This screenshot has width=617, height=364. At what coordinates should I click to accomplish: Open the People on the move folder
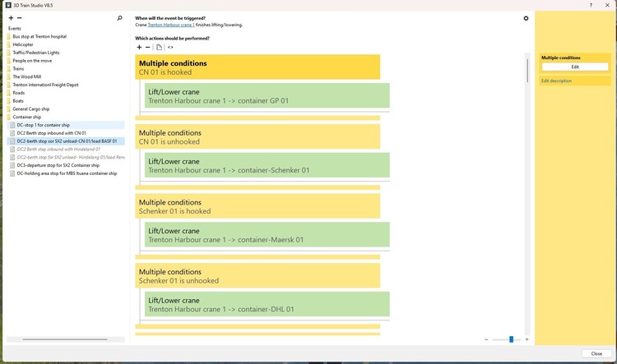(x=32, y=61)
